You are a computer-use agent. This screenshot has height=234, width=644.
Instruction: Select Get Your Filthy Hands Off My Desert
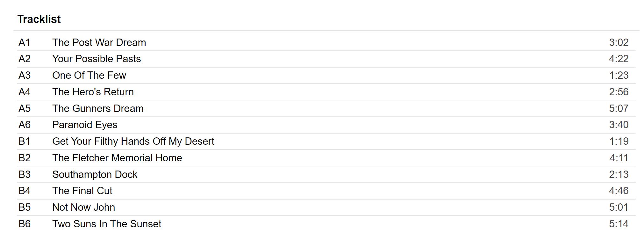tap(133, 141)
